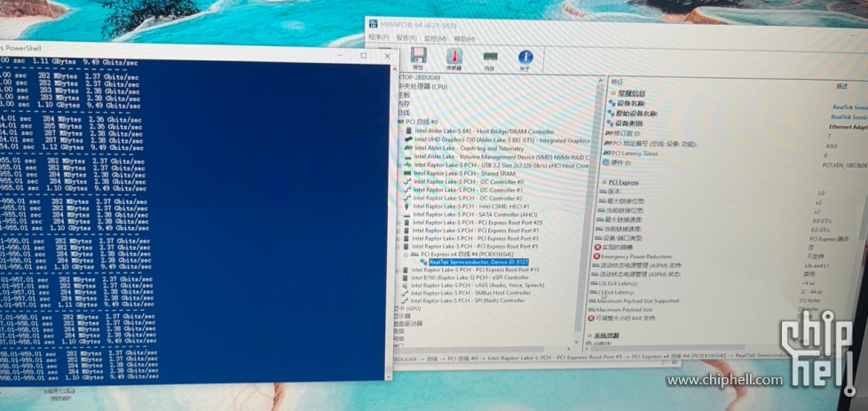Select the SMBus Host Controller tree item
Image resolution: width=868 pixels, height=411 pixels.
pyautogui.click(x=470, y=293)
